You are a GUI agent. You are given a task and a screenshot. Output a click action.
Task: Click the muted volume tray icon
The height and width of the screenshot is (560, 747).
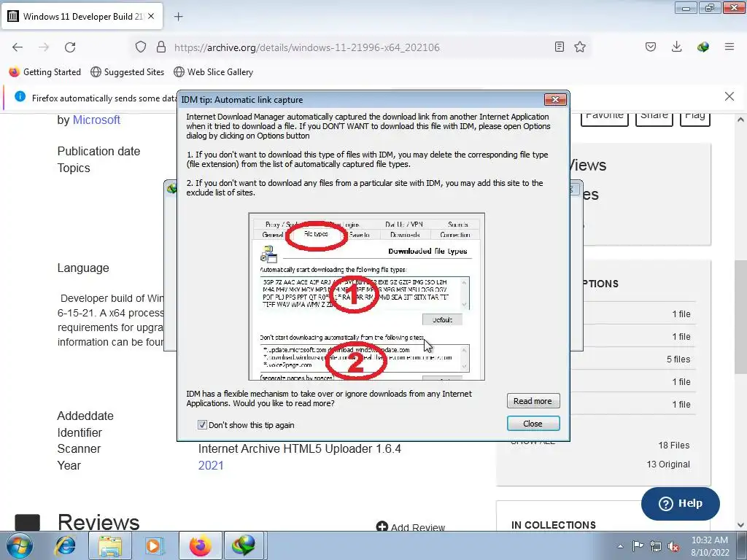pyautogui.click(x=673, y=546)
